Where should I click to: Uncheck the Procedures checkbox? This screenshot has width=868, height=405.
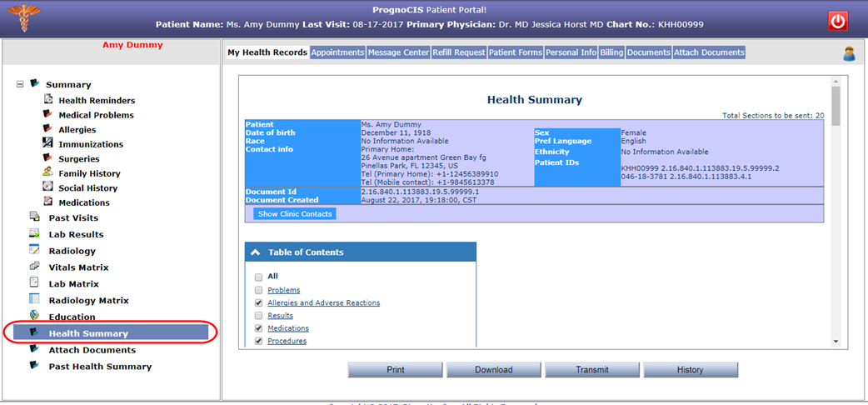258,342
